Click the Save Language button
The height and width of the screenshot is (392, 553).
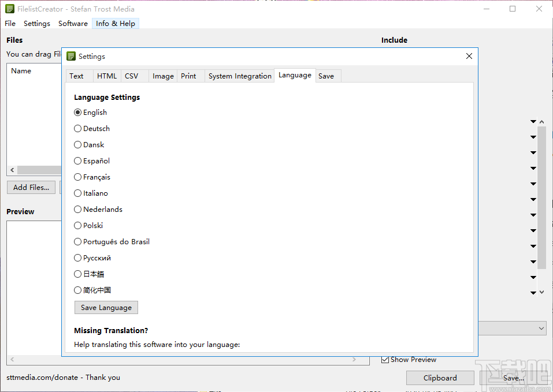click(x=106, y=307)
